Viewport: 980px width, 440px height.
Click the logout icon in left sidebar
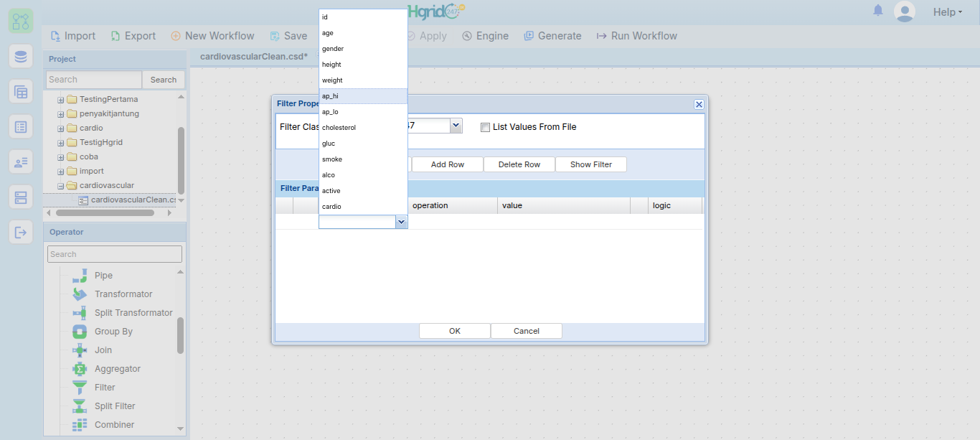[21, 232]
